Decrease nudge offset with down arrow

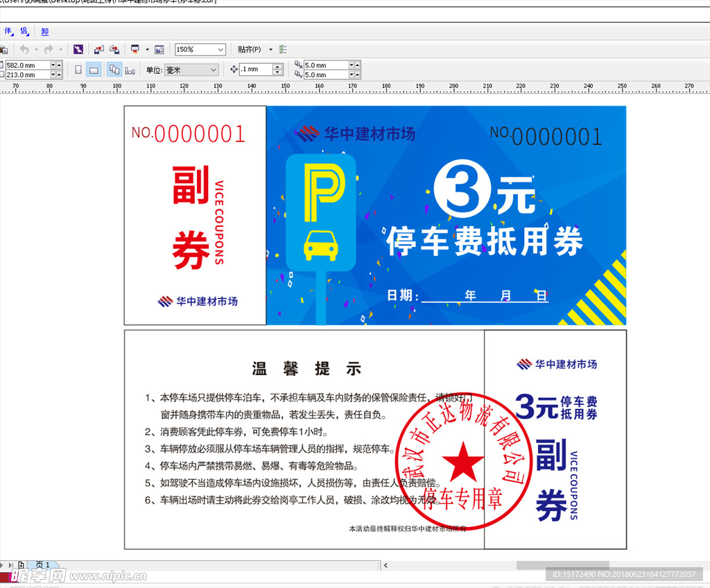(x=277, y=73)
